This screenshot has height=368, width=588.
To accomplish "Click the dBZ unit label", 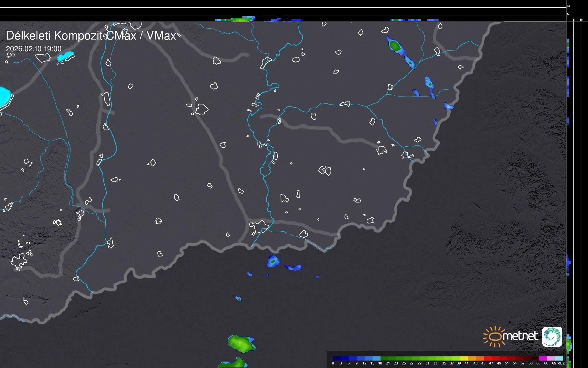I will pyautogui.click(x=561, y=363).
